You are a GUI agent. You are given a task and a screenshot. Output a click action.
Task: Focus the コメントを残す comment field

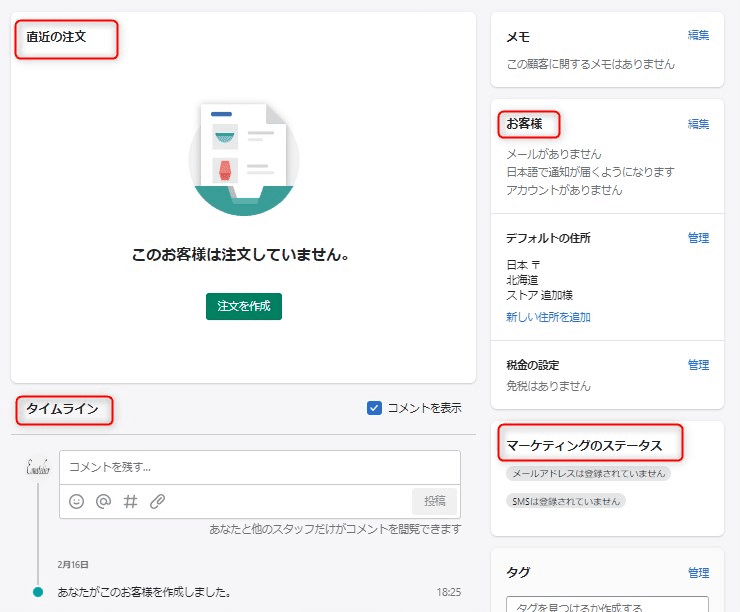[260, 467]
